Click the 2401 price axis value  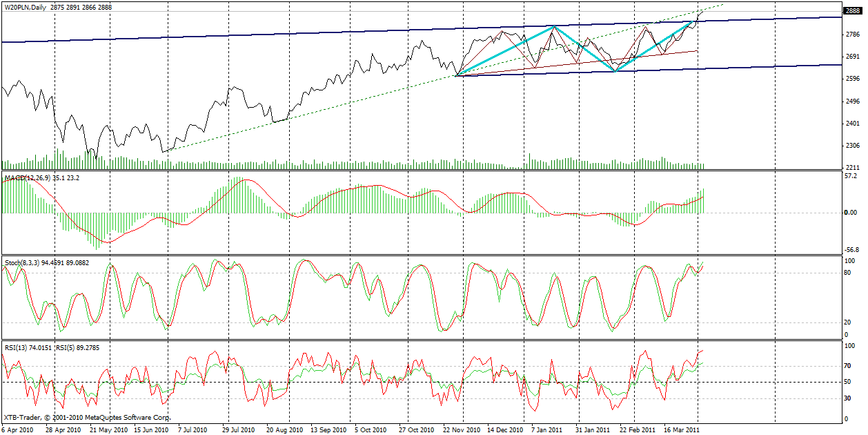click(x=852, y=124)
